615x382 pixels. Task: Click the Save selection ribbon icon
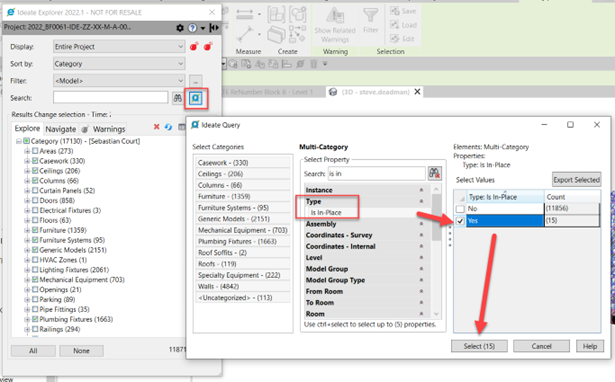(394, 11)
